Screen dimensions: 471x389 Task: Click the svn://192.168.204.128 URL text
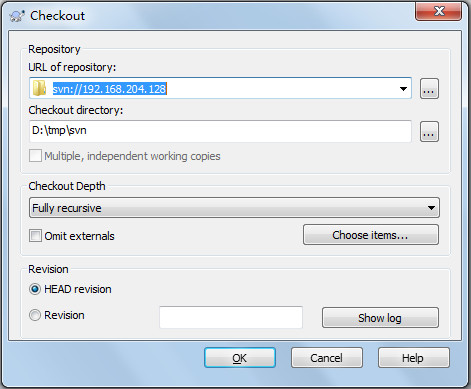click(x=110, y=89)
